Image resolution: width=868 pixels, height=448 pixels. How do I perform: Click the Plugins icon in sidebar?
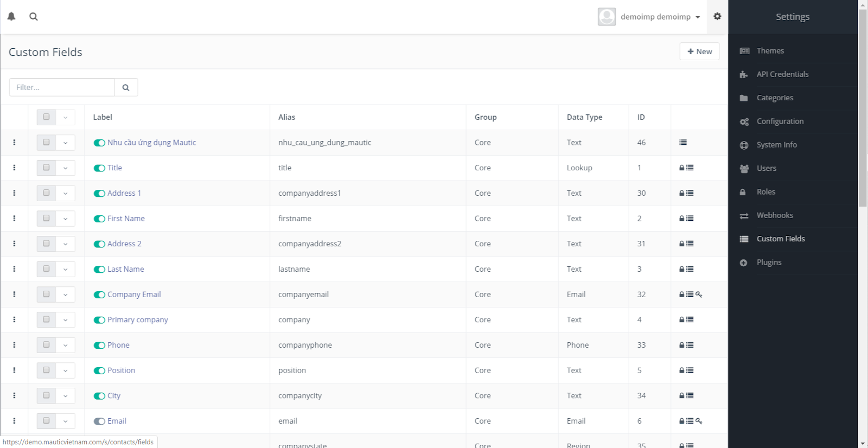[x=744, y=263]
